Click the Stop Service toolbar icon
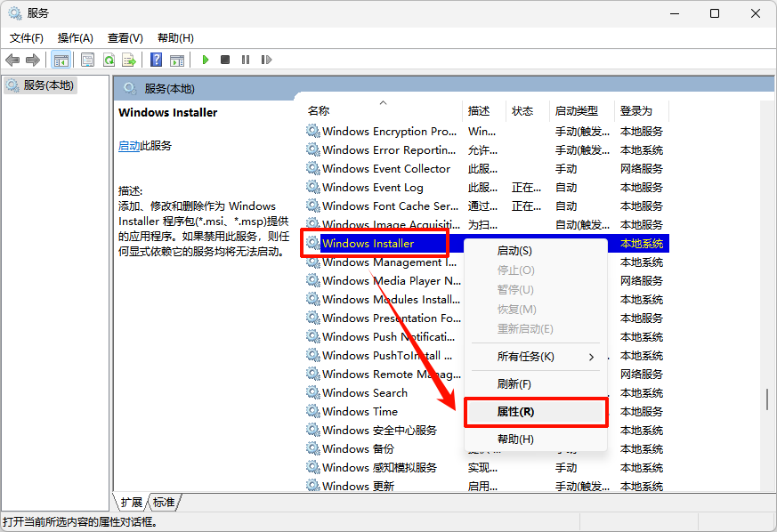The width and height of the screenshot is (777, 532). point(226,60)
